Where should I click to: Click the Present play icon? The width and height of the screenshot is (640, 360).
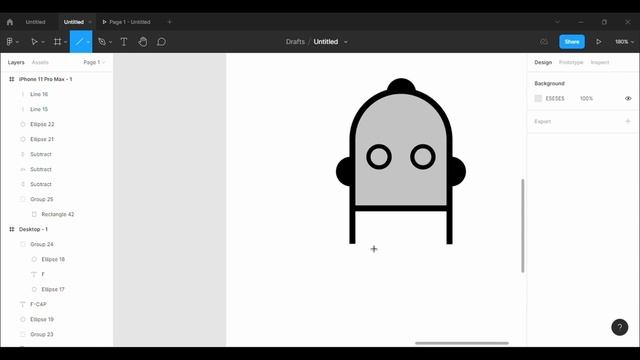click(598, 42)
